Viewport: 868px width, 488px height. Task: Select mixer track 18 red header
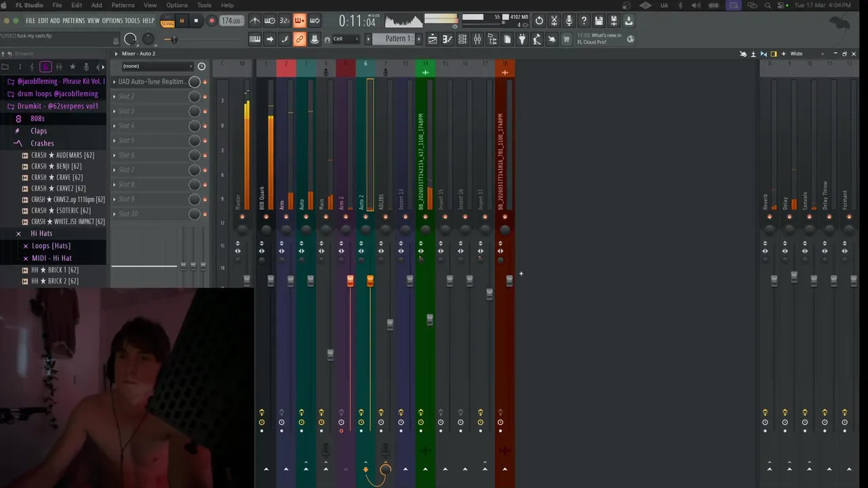click(505, 68)
